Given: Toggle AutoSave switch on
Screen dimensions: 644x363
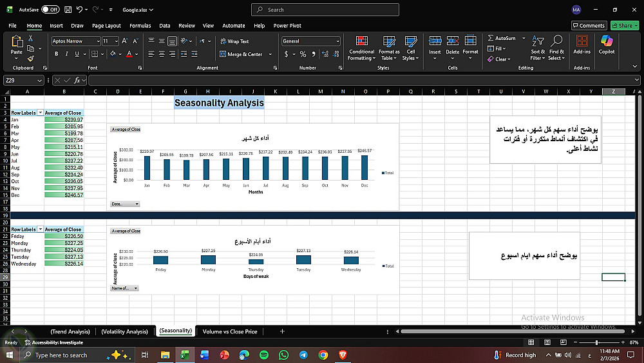Looking at the screenshot, I should pyautogui.click(x=50, y=10).
